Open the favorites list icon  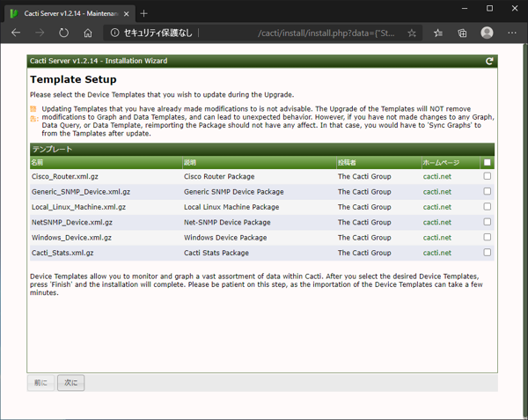[x=438, y=33]
